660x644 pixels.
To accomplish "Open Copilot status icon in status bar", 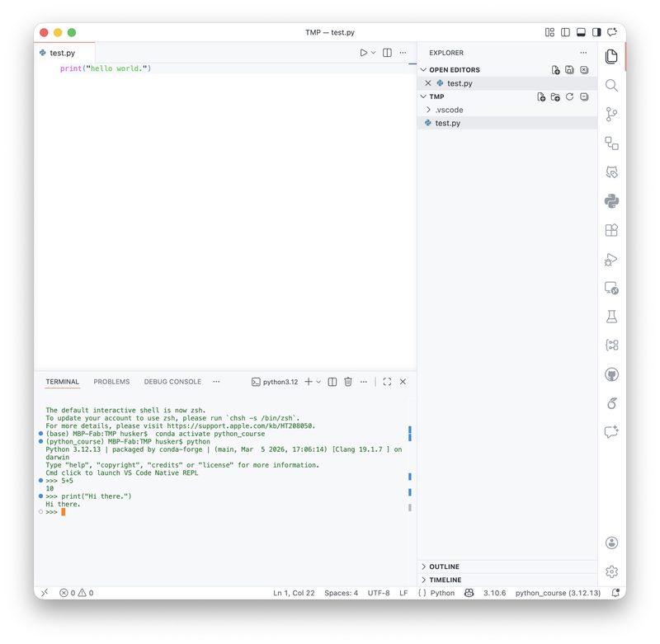I will pos(469,593).
